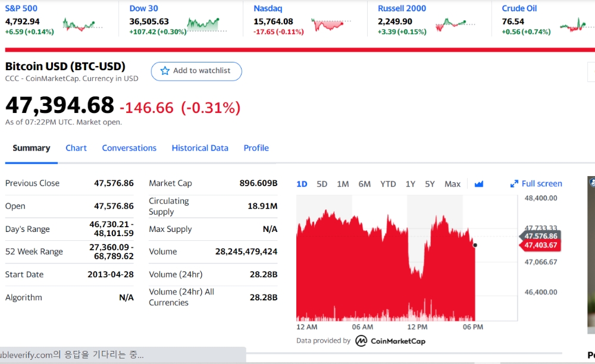Open the Historical Data tab

(200, 148)
